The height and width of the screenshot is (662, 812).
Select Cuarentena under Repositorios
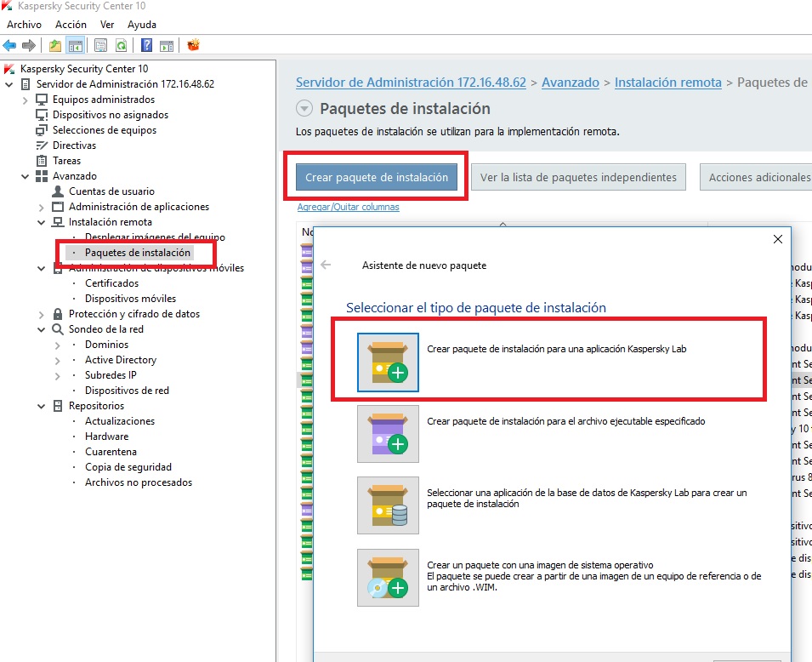tap(111, 452)
